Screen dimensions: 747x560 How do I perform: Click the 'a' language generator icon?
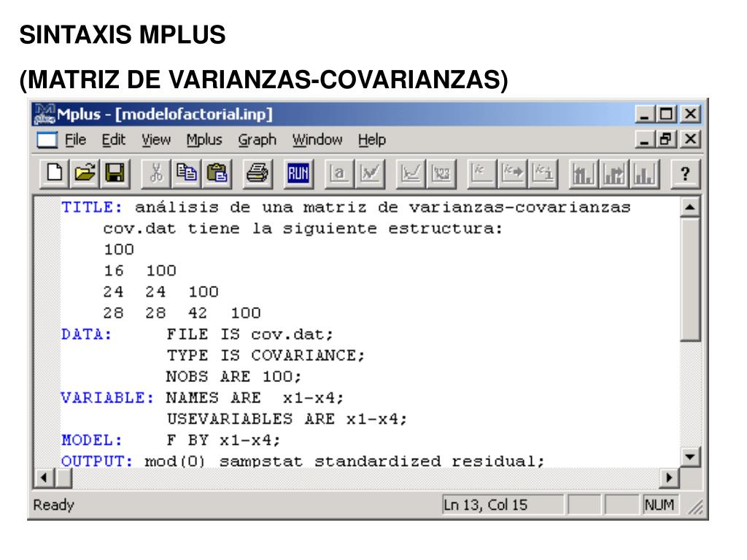point(338,174)
